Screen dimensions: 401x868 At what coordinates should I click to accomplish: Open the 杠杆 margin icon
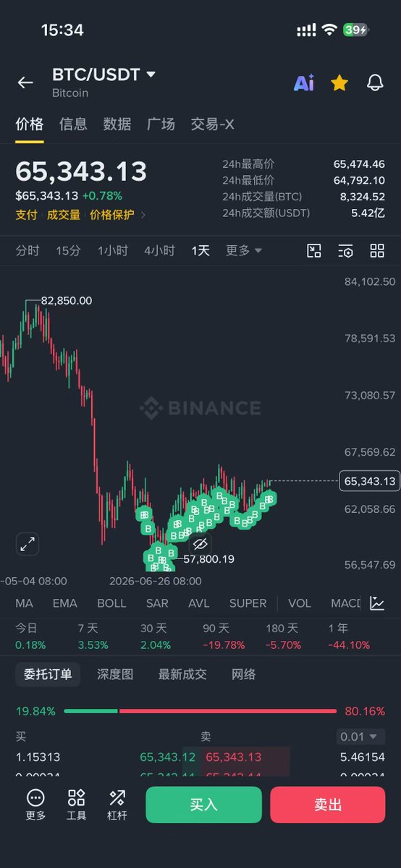117,805
